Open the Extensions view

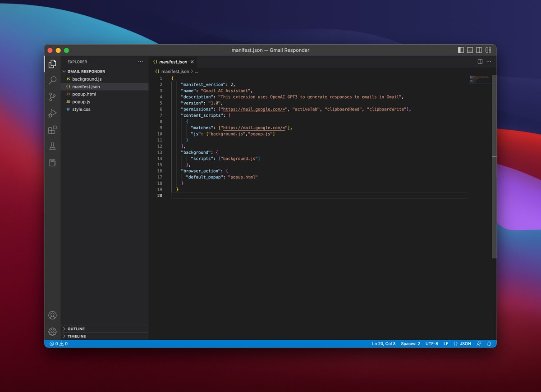[52, 130]
